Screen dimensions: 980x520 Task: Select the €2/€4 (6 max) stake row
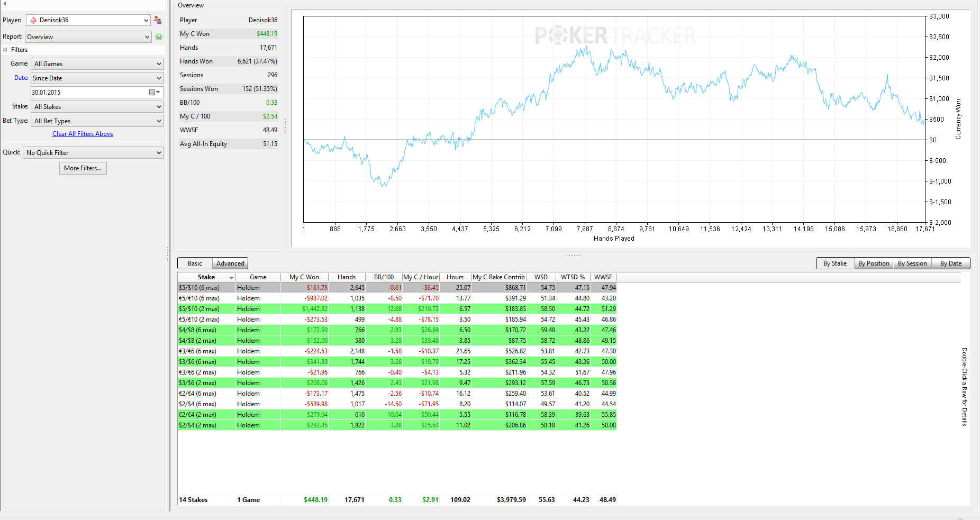pyautogui.click(x=397, y=394)
